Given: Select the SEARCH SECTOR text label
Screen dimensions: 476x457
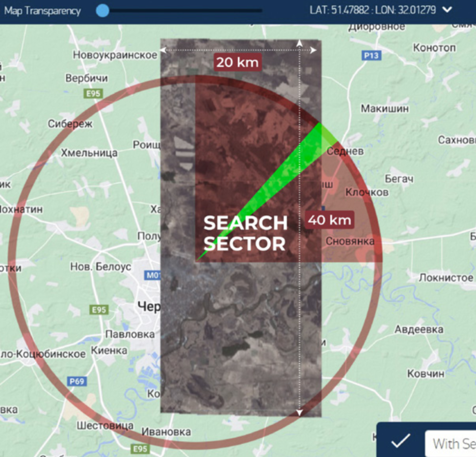Looking at the screenshot, I should tap(245, 233).
